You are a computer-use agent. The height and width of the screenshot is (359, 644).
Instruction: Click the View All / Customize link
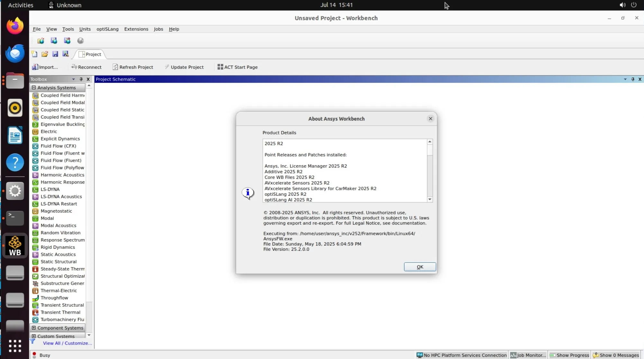click(x=68, y=343)
